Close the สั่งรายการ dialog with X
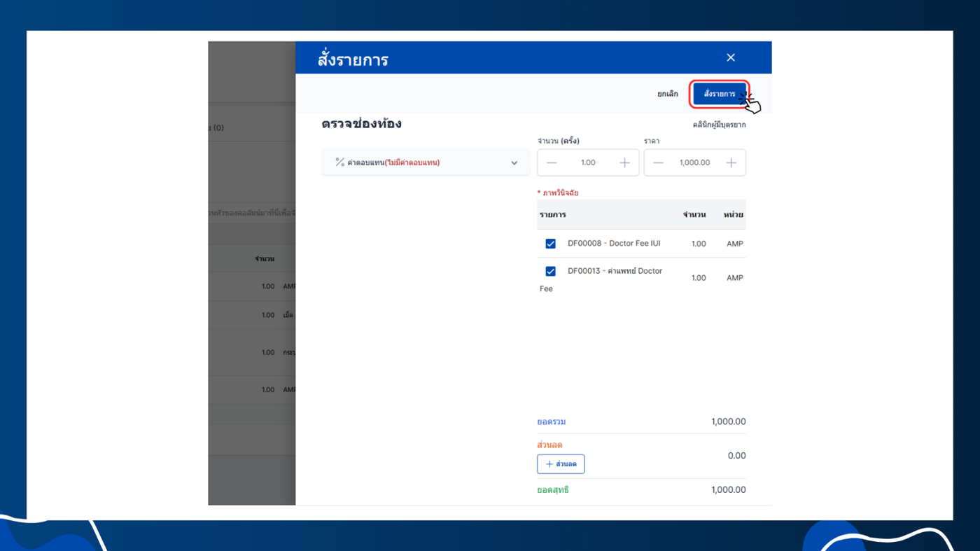The height and width of the screenshot is (551, 980). click(x=730, y=57)
